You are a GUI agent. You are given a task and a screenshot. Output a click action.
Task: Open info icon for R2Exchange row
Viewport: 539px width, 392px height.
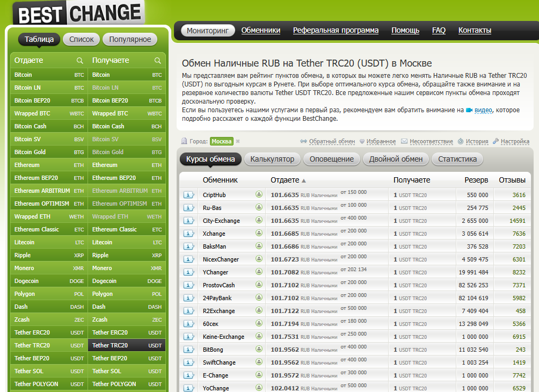188,311
